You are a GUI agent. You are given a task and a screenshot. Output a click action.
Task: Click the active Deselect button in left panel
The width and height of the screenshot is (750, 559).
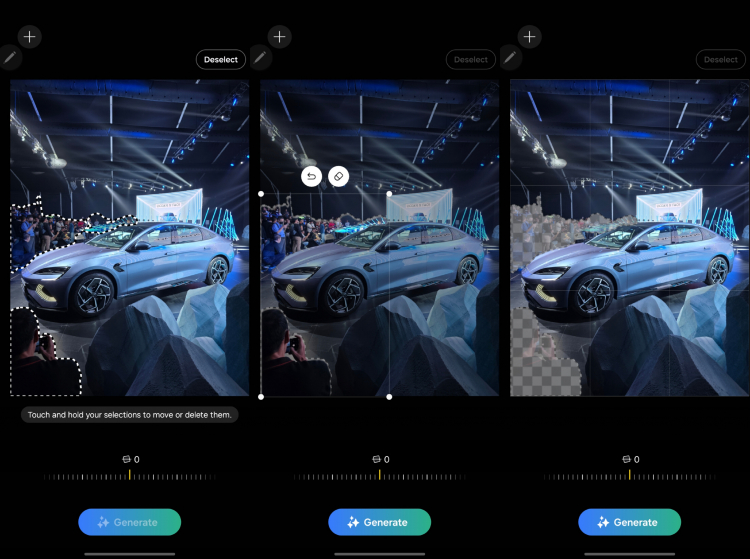point(221,60)
